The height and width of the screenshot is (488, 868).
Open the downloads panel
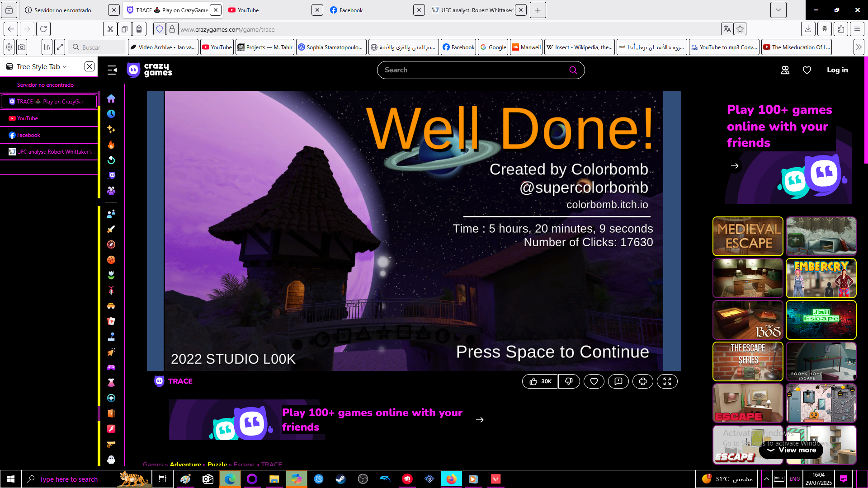click(x=808, y=29)
